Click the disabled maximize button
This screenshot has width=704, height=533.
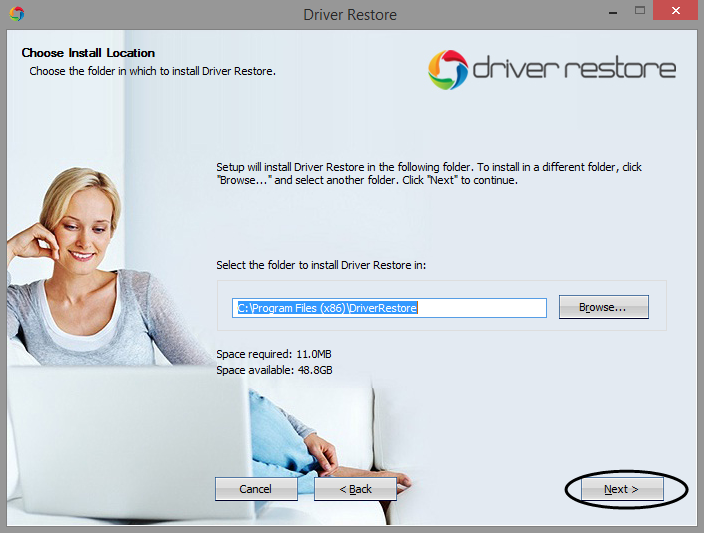pyautogui.click(x=640, y=10)
